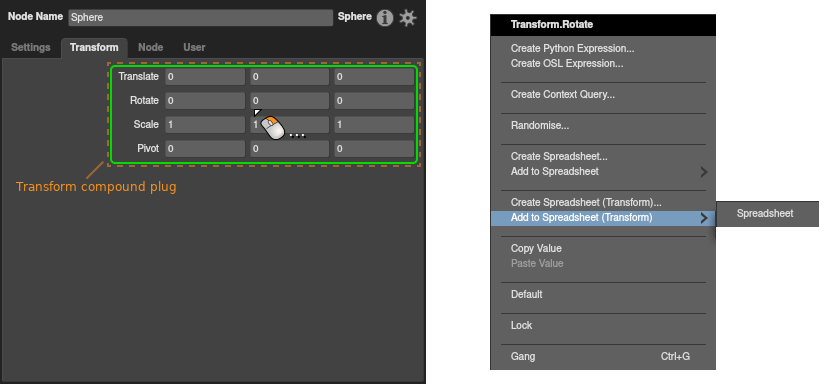Open the gear settings menu icon

pyautogui.click(x=408, y=18)
